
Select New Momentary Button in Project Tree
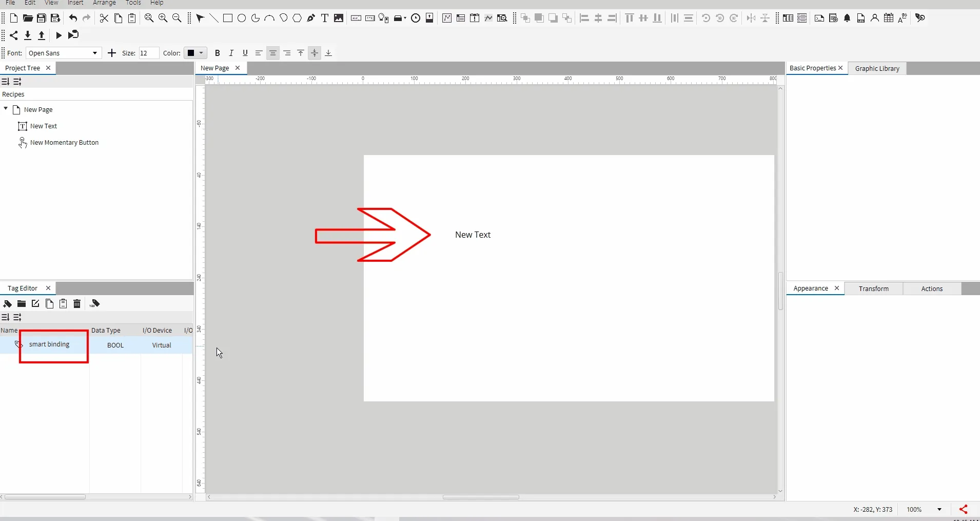64,143
